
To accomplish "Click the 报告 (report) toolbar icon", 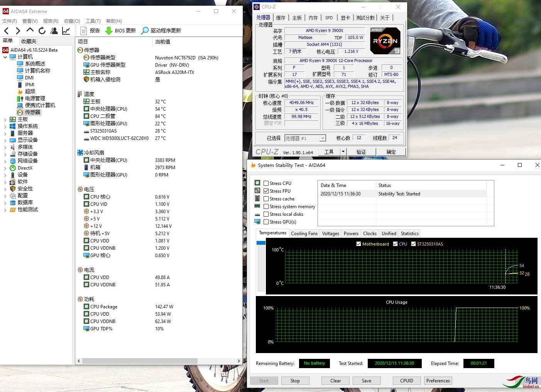I will [x=90, y=30].
